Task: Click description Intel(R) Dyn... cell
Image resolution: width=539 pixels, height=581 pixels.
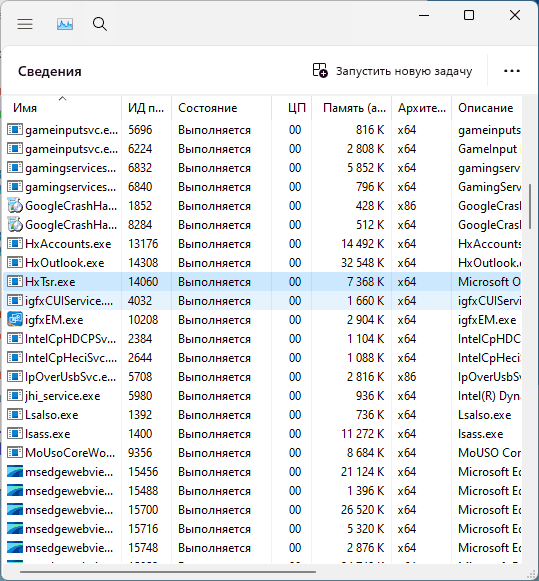Action: (x=489, y=396)
